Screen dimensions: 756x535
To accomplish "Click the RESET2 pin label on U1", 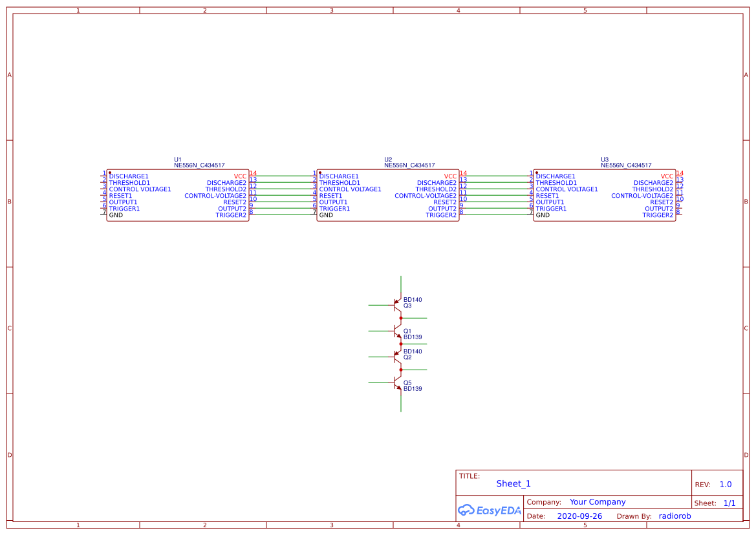I will [x=235, y=202].
